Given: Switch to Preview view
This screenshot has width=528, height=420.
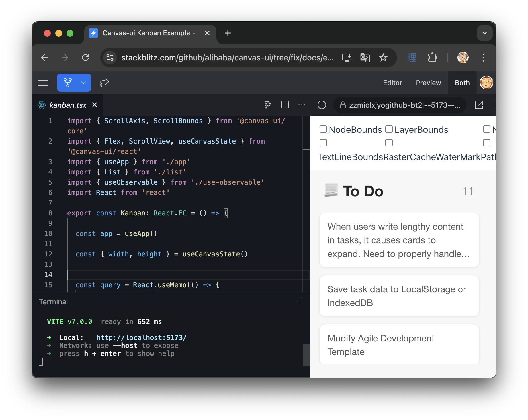Looking at the screenshot, I should 428,83.
